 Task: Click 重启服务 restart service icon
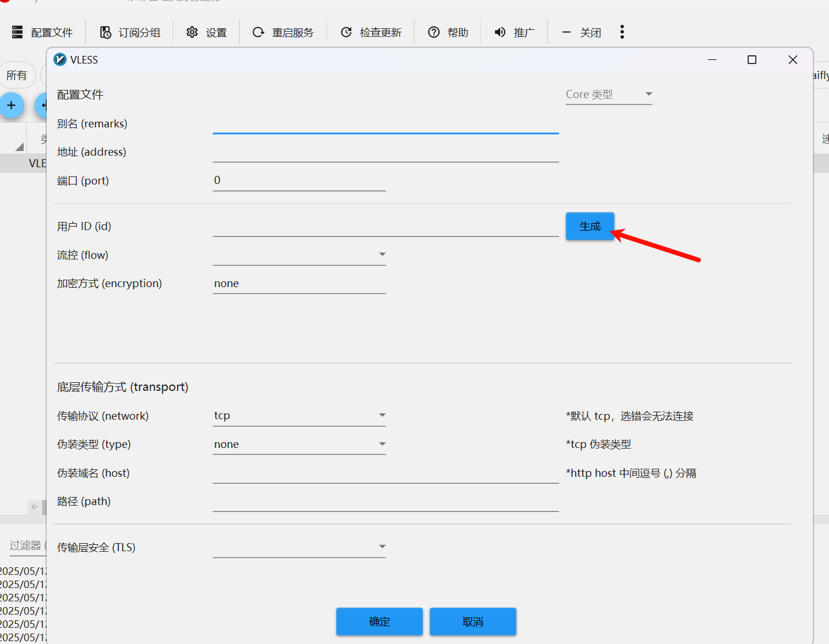pos(258,32)
